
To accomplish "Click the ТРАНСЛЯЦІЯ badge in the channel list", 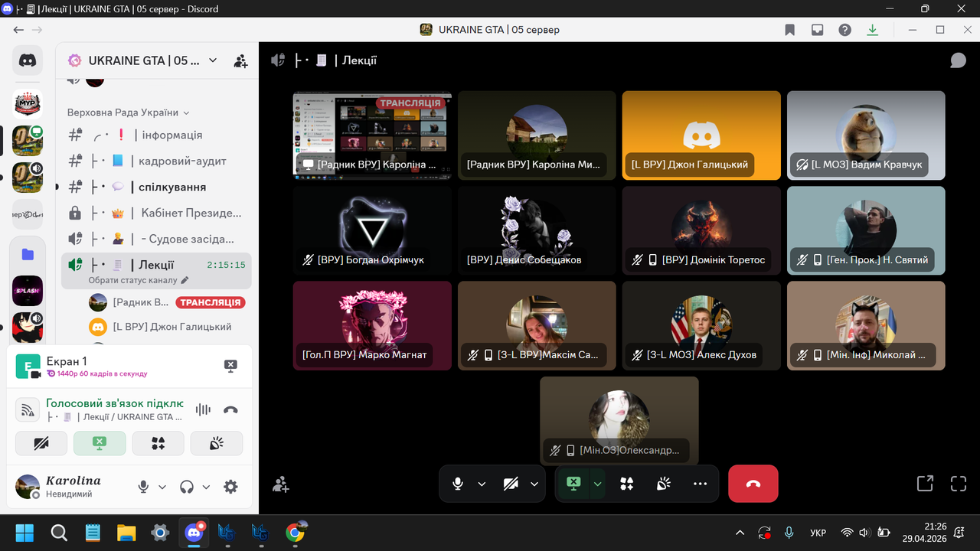I will click(210, 302).
